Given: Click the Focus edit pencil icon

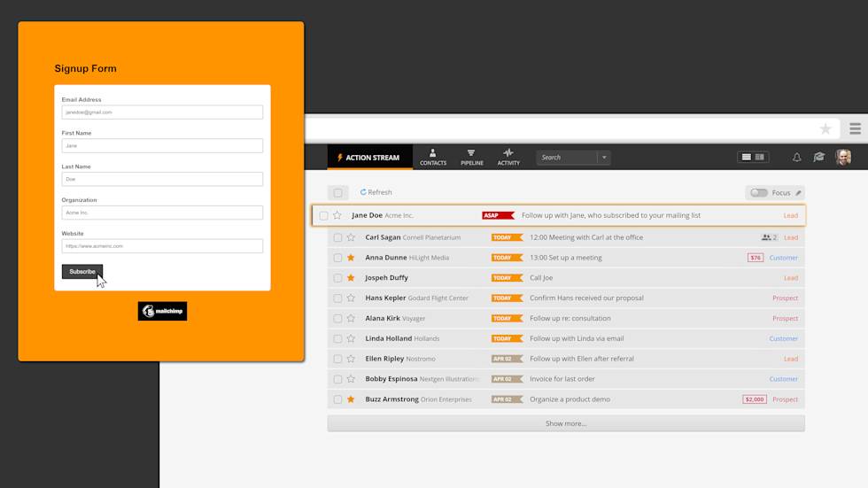Looking at the screenshot, I should (798, 192).
